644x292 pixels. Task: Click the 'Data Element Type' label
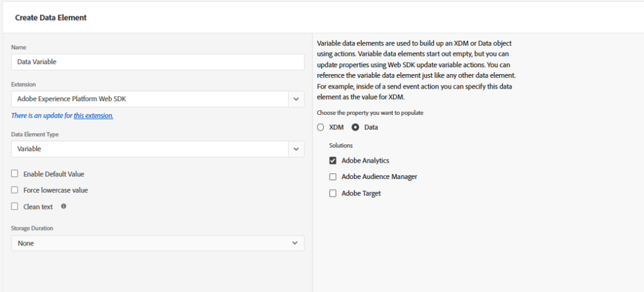[35, 134]
